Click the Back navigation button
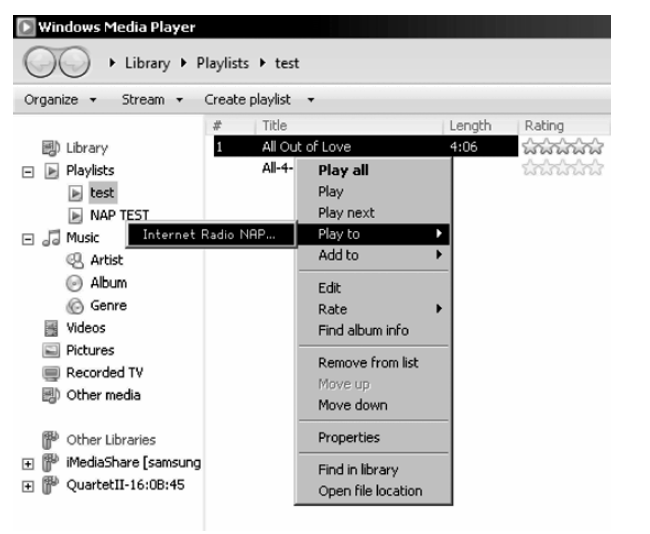This screenshot has width=650, height=534. coord(40,63)
